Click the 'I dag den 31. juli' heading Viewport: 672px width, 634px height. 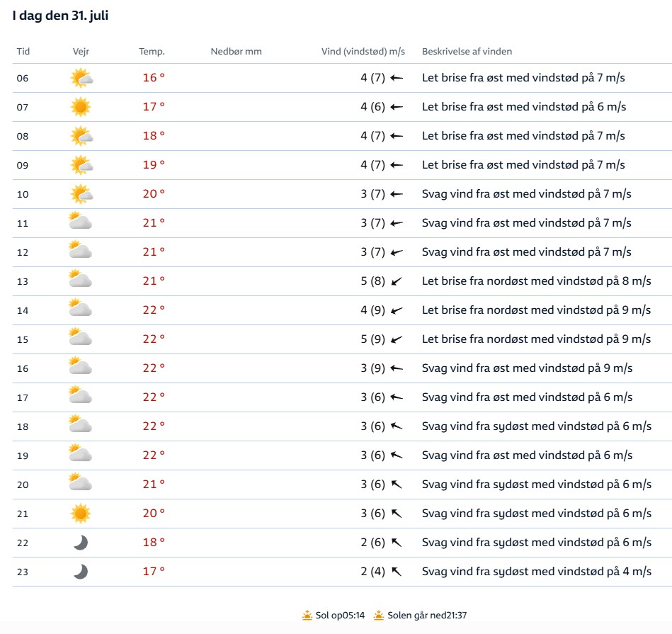click(60, 16)
